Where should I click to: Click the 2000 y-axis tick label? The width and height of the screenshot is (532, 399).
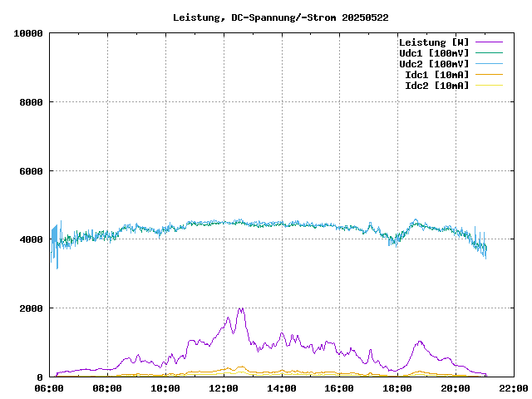(x=31, y=308)
